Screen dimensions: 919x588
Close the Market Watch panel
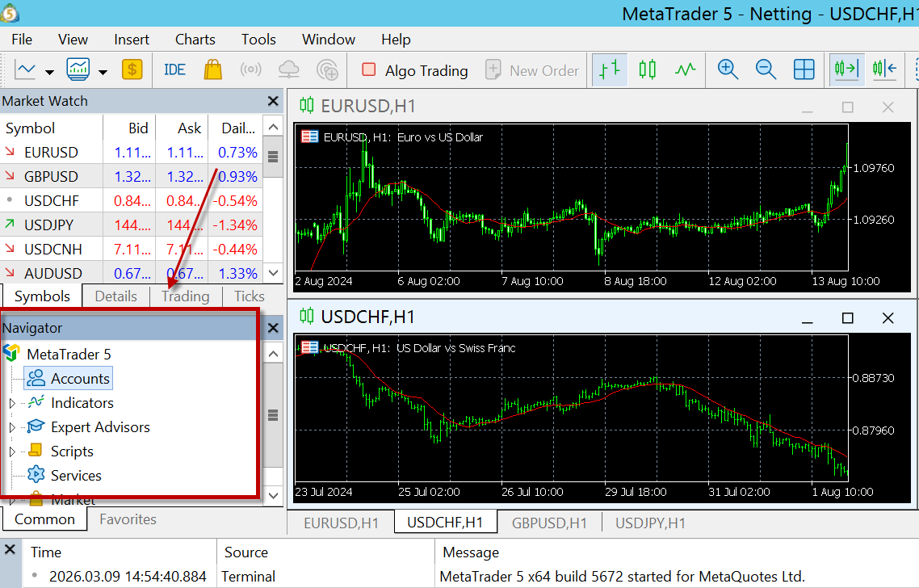click(273, 102)
